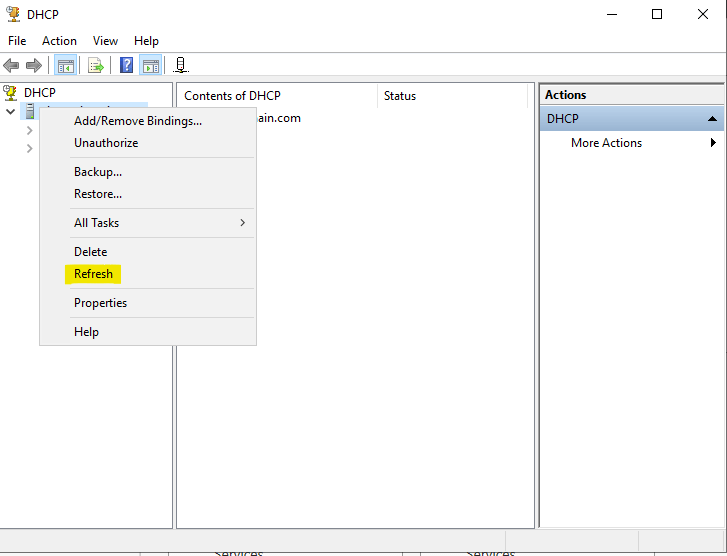
Task: Collapse the server node in tree
Action: click(11, 112)
